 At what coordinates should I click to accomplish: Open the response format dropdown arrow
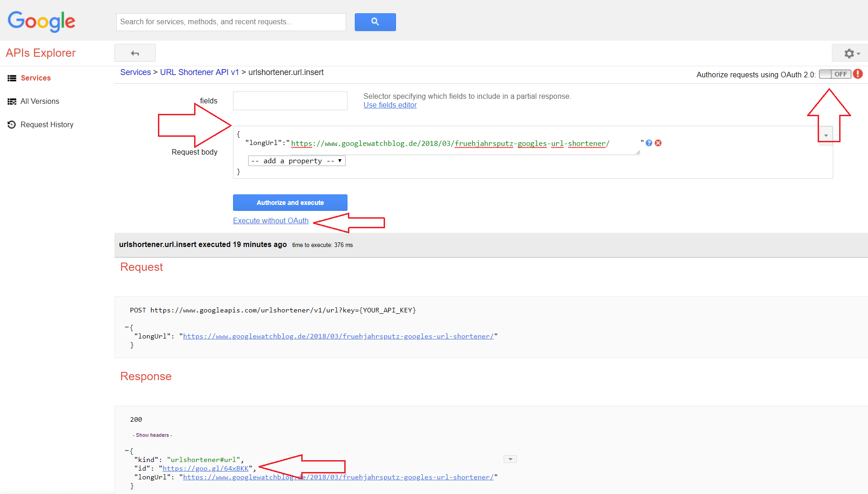pos(510,459)
